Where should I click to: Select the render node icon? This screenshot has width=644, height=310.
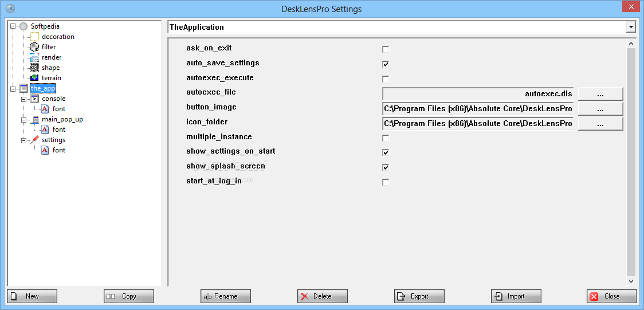coord(34,57)
